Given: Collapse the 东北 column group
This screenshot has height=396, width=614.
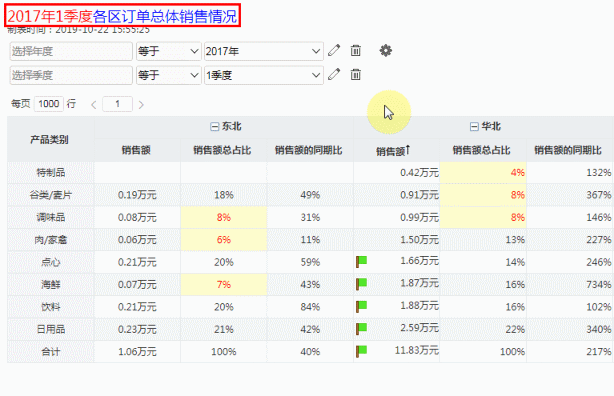Looking at the screenshot, I should click(214, 127).
